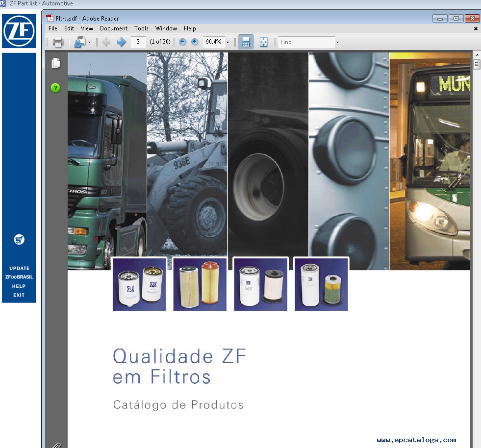Click the Find search field

tap(306, 42)
